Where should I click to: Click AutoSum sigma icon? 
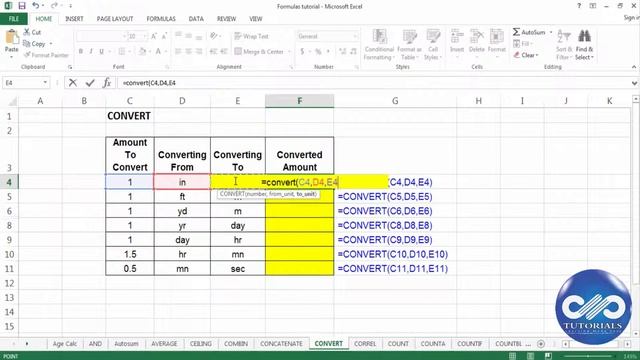click(x=516, y=32)
